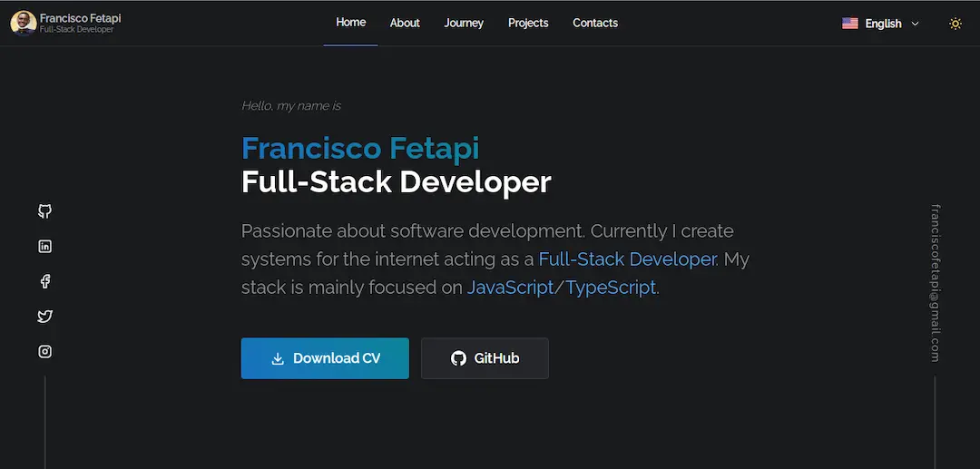980x469 pixels.
Task: Open the LinkedIn icon in sidebar
Action: pos(44,246)
